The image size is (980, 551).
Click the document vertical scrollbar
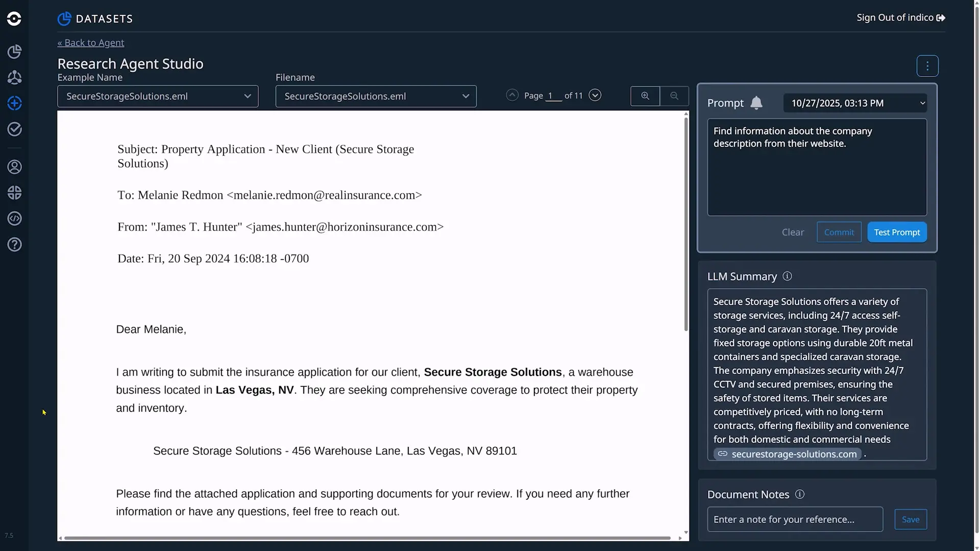click(x=685, y=224)
